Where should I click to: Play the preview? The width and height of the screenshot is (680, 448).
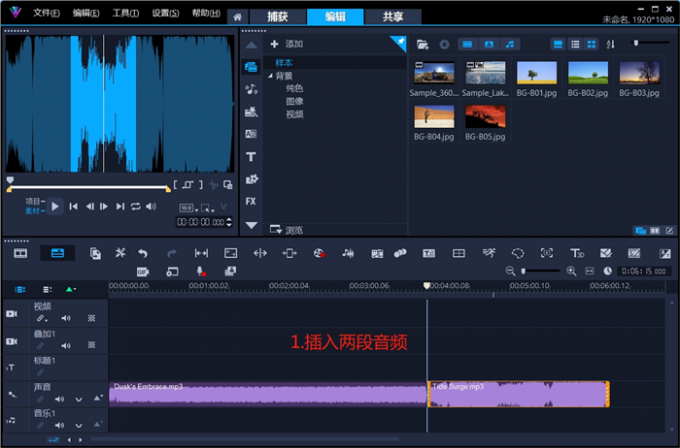click(x=55, y=206)
